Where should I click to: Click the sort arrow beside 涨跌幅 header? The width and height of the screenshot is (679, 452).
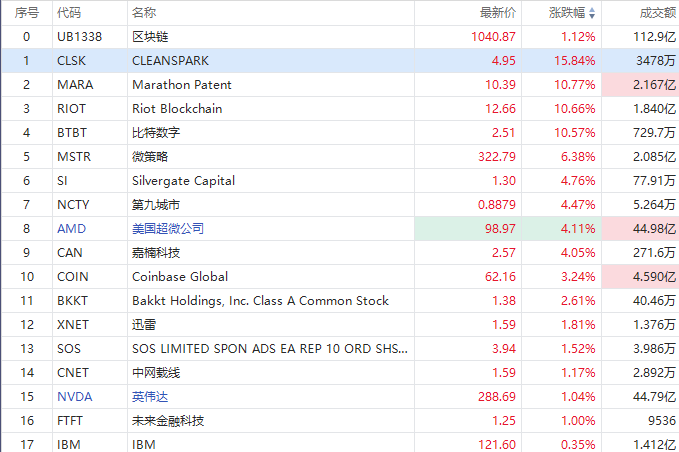(593, 14)
